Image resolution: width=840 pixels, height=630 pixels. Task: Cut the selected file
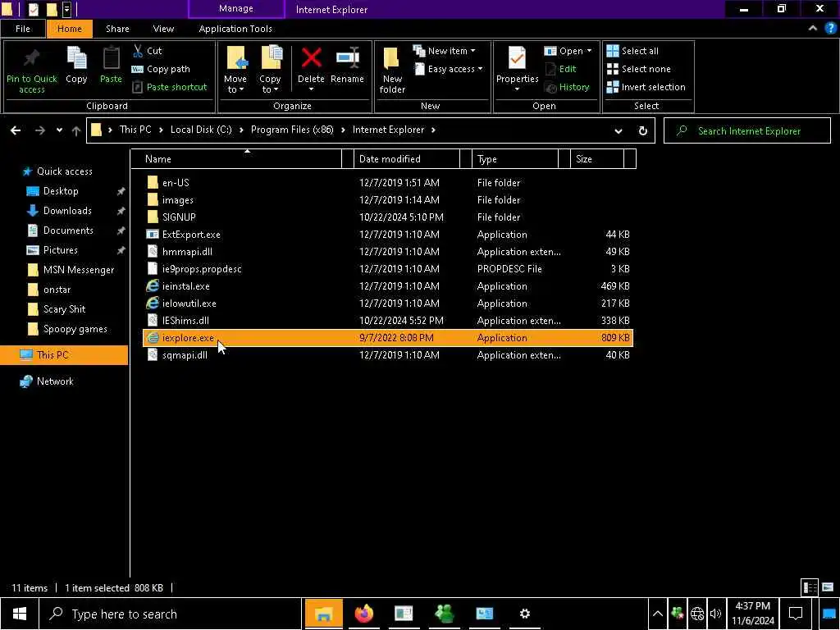148,51
